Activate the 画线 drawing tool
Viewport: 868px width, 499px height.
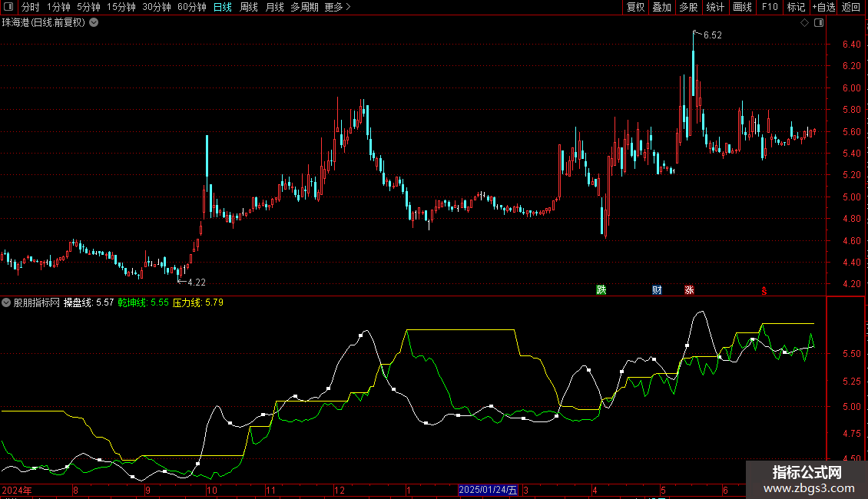[x=742, y=7]
